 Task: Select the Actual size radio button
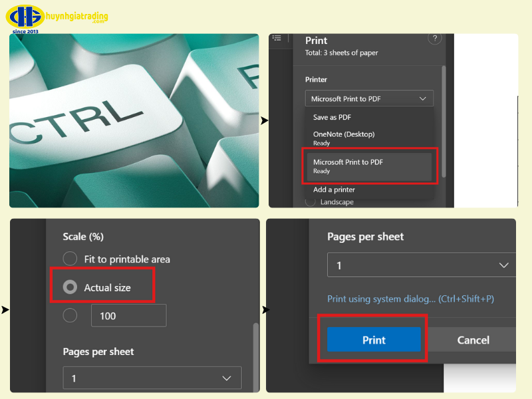[x=70, y=287]
